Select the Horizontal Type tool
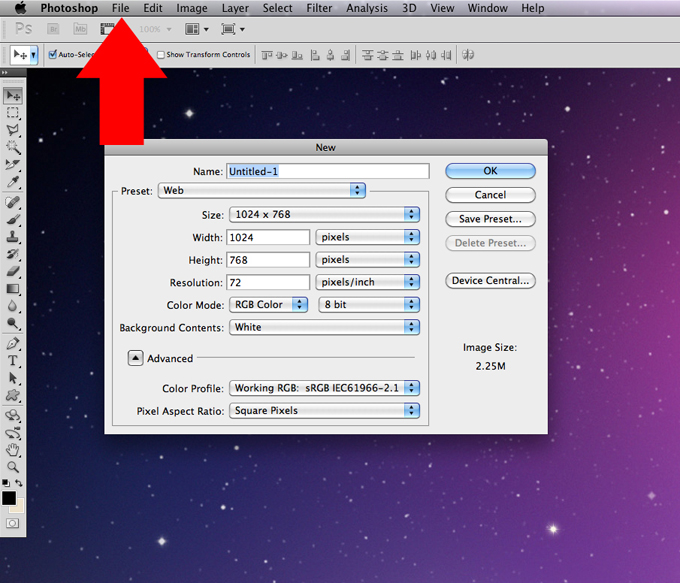This screenshot has width=680, height=583. click(13, 361)
